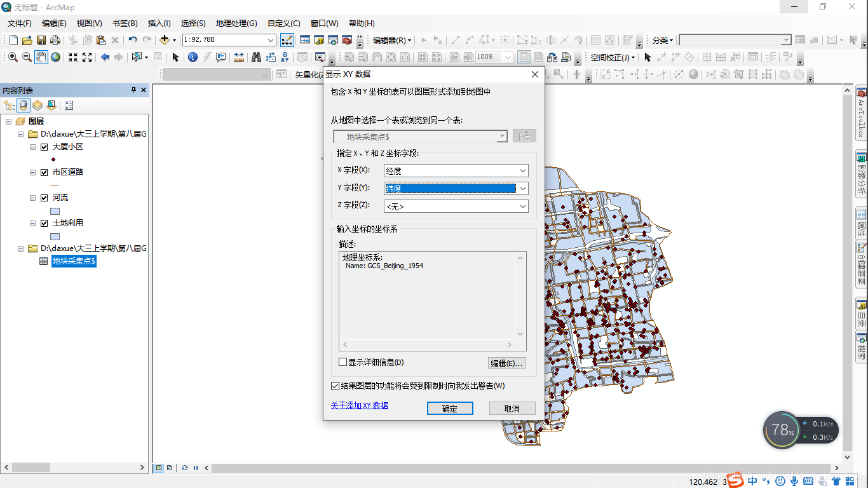
Task: Open the Catalog window icon
Action: tap(319, 40)
